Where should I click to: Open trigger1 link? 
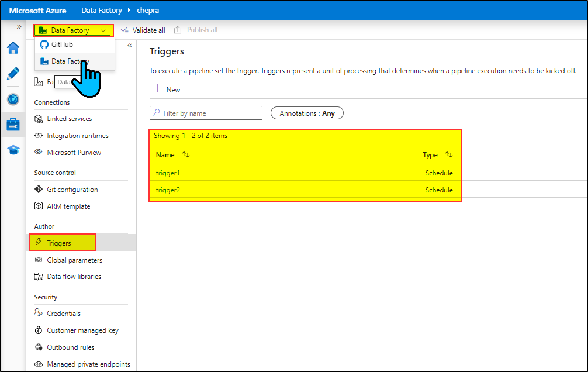tap(168, 173)
